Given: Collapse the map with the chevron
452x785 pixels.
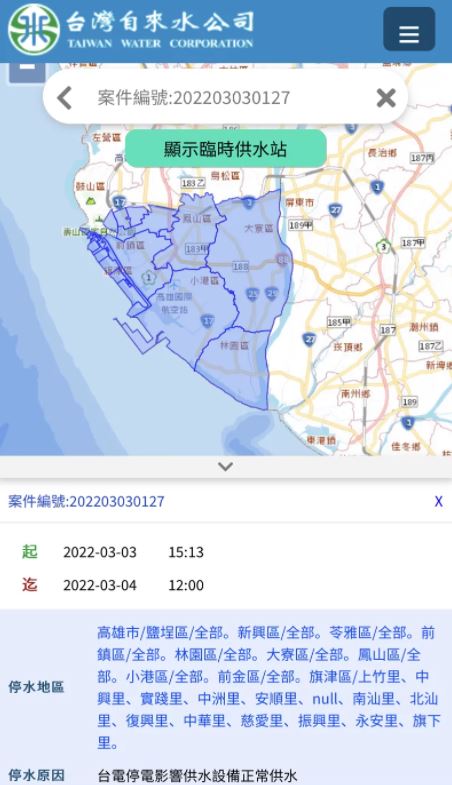Looking at the screenshot, I should (226, 467).
